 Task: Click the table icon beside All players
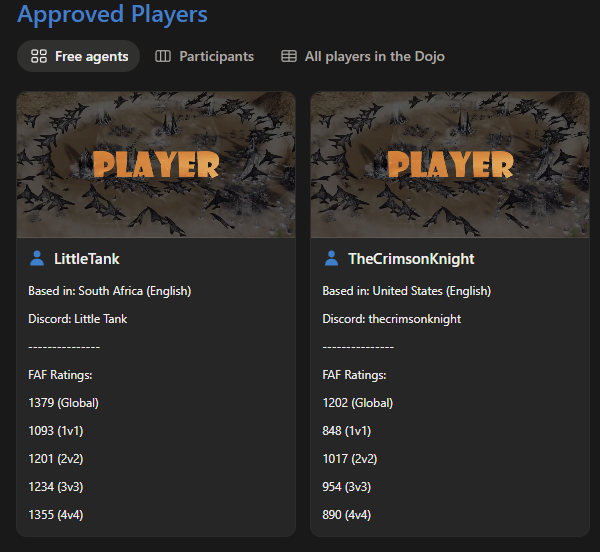click(x=289, y=56)
